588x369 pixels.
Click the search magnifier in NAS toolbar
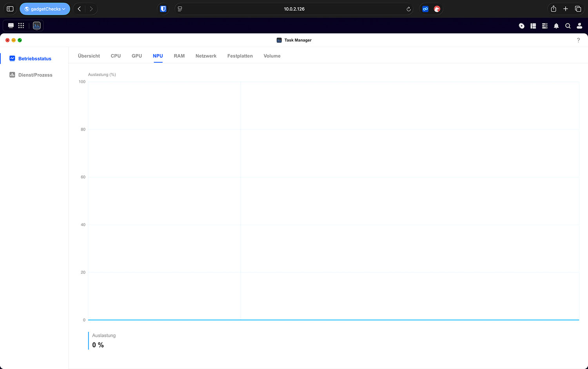tap(568, 26)
